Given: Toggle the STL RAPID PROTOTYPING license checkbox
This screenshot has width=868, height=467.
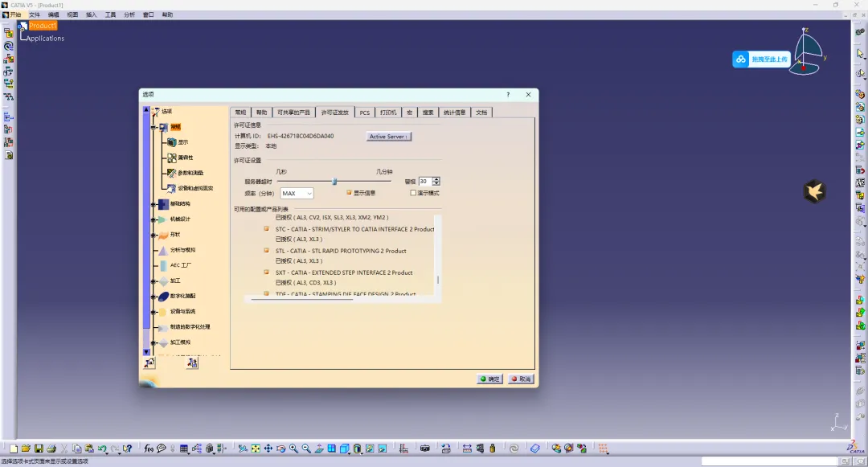Looking at the screenshot, I should point(266,250).
